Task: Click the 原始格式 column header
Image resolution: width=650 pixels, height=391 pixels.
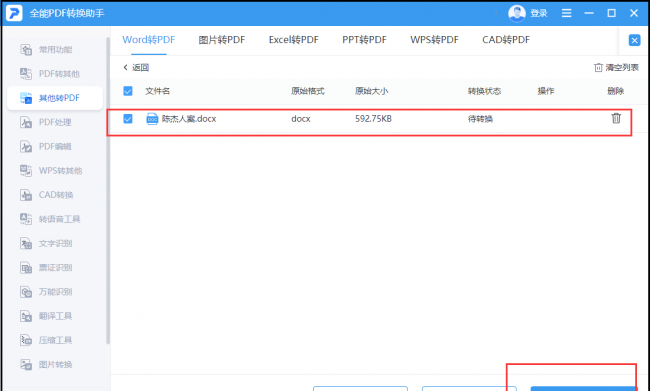Action: (308, 91)
